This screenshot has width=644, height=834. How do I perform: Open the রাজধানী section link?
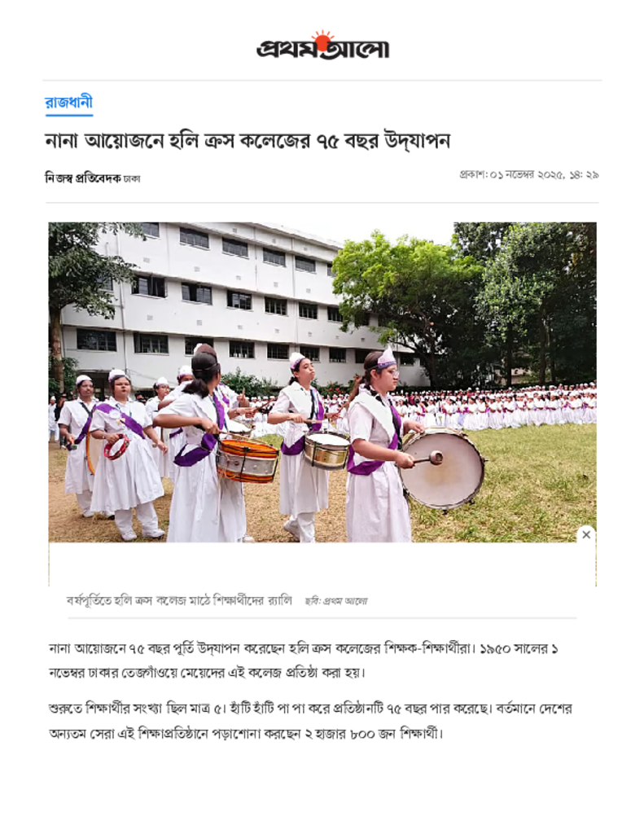point(68,102)
